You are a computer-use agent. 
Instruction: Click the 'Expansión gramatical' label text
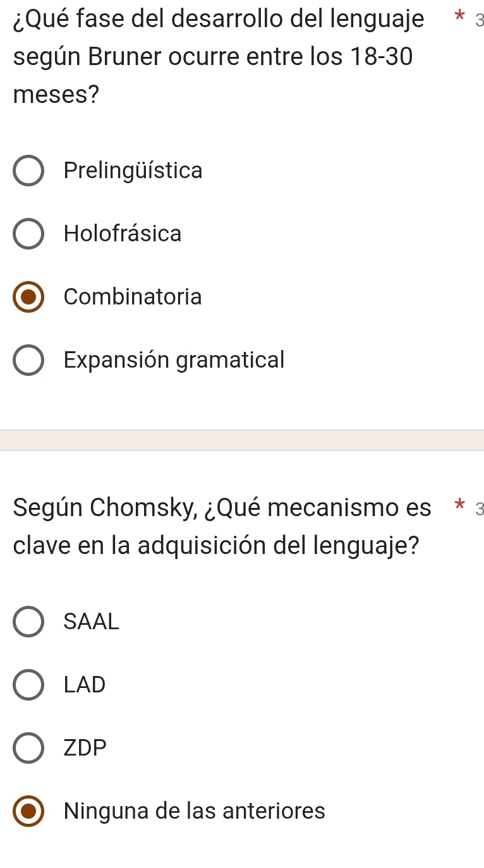click(174, 359)
